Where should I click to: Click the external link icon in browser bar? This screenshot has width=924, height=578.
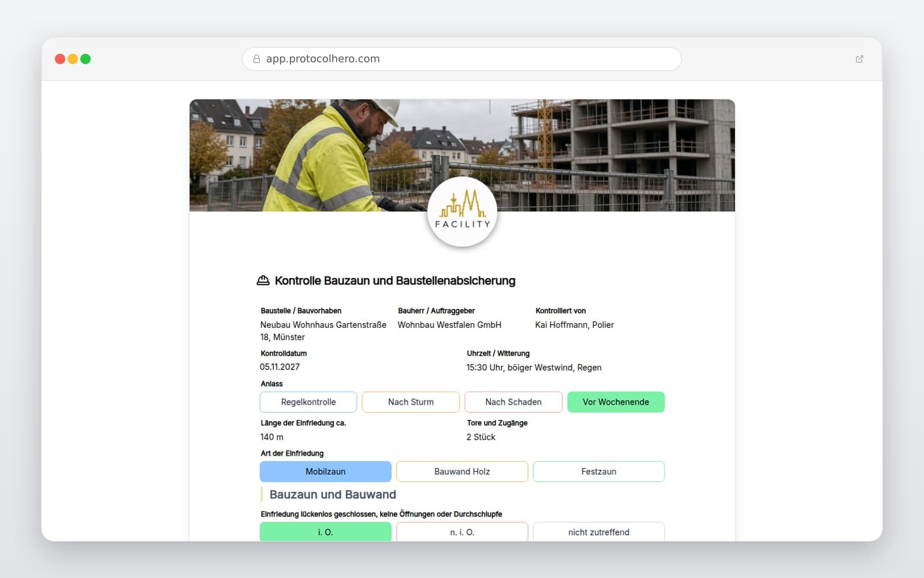pyautogui.click(x=859, y=59)
